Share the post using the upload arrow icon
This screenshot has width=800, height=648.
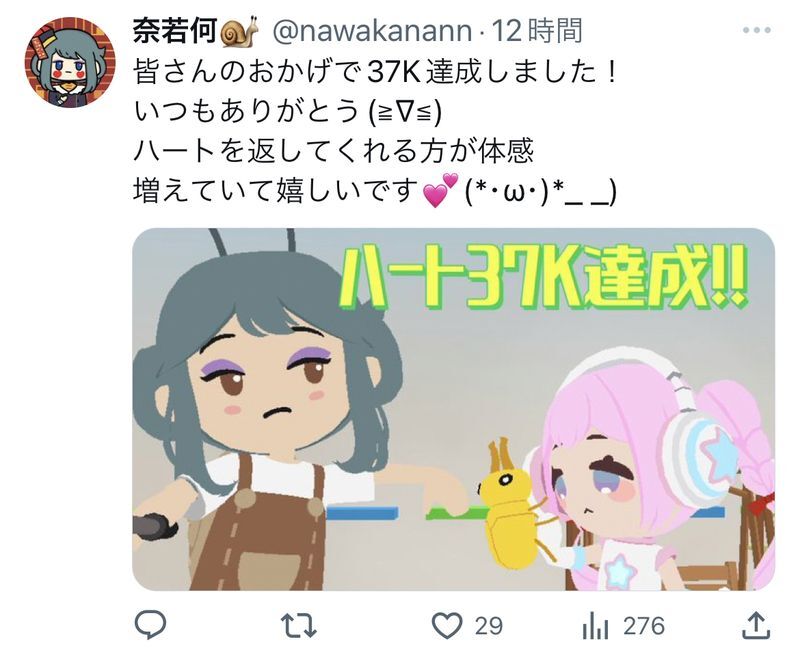[x=756, y=625]
